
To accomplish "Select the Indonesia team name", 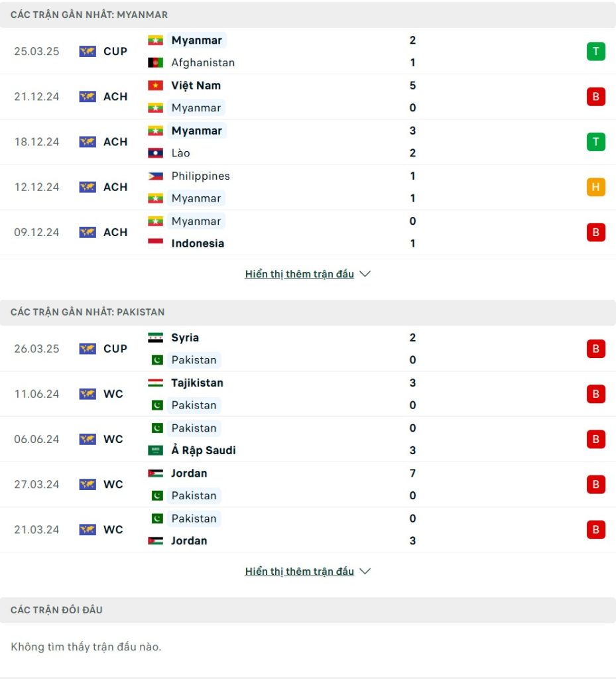I will click(198, 243).
